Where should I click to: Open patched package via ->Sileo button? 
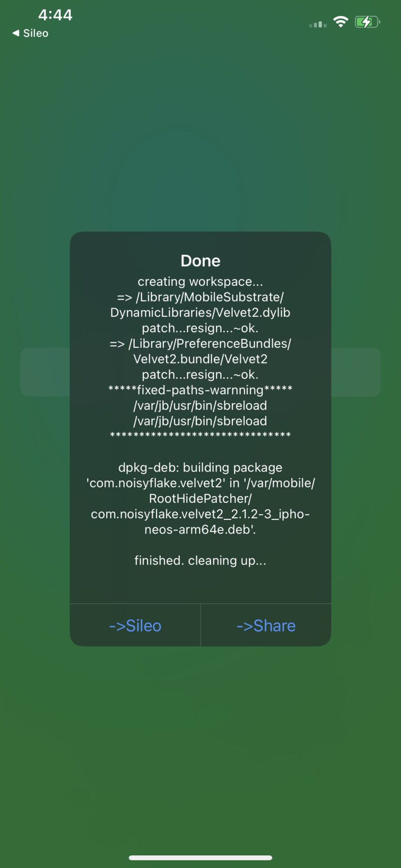135,626
